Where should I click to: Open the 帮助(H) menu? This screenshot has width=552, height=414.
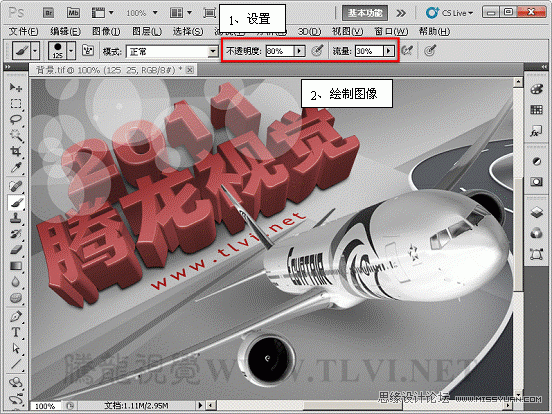(x=434, y=32)
